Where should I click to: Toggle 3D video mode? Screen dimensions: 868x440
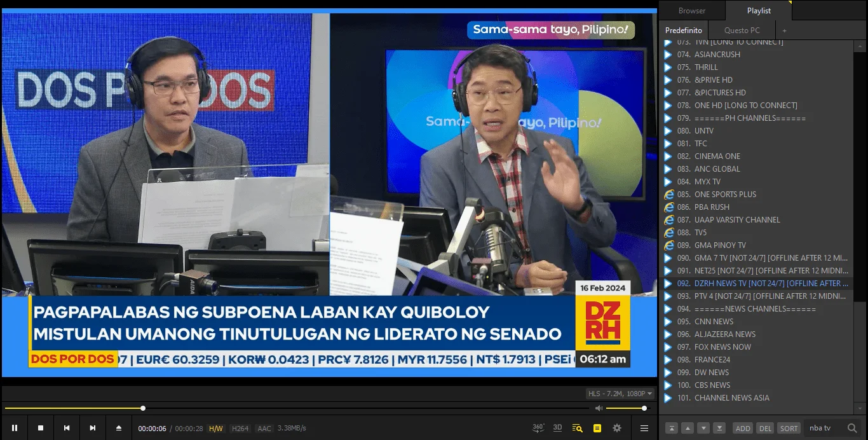coord(557,428)
